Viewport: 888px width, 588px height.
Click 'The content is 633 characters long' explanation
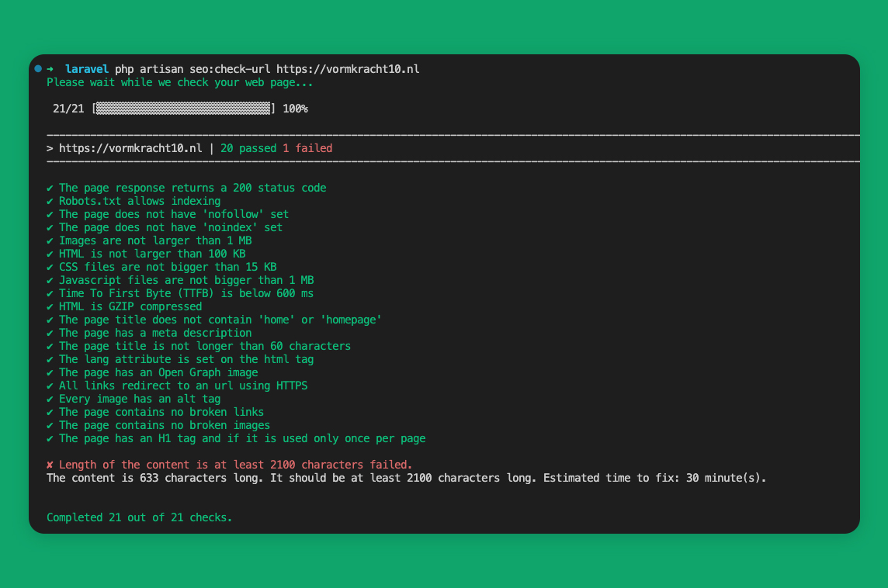[406, 478]
